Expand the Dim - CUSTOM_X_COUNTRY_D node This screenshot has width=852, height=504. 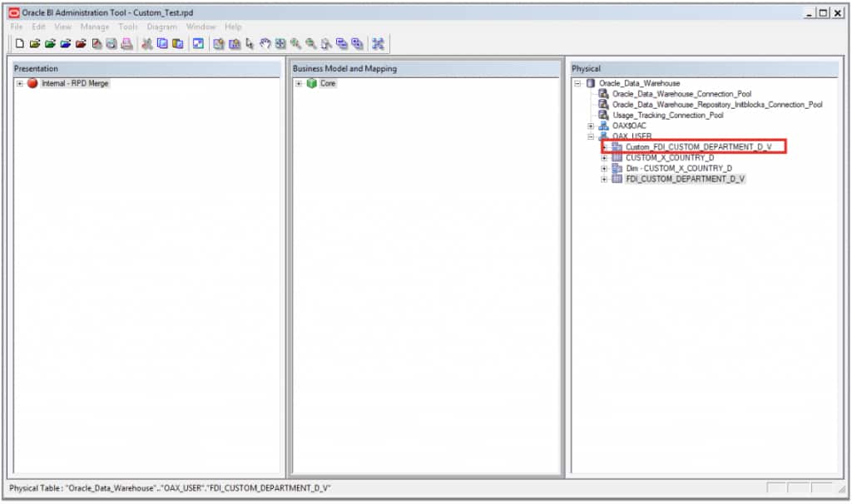coord(604,168)
